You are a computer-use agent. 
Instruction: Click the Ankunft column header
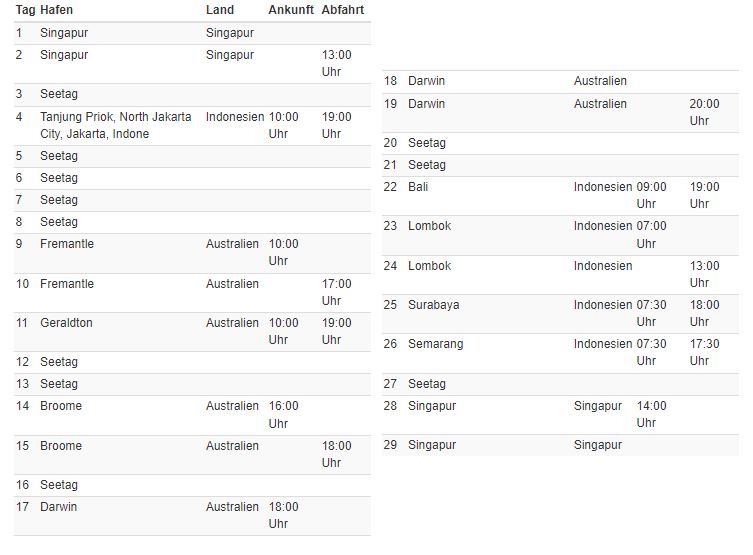click(291, 10)
